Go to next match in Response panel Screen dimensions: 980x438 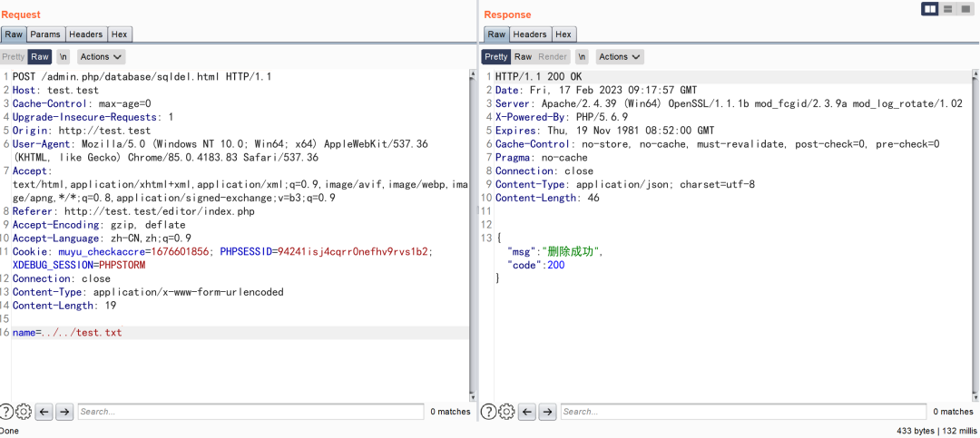tap(547, 411)
